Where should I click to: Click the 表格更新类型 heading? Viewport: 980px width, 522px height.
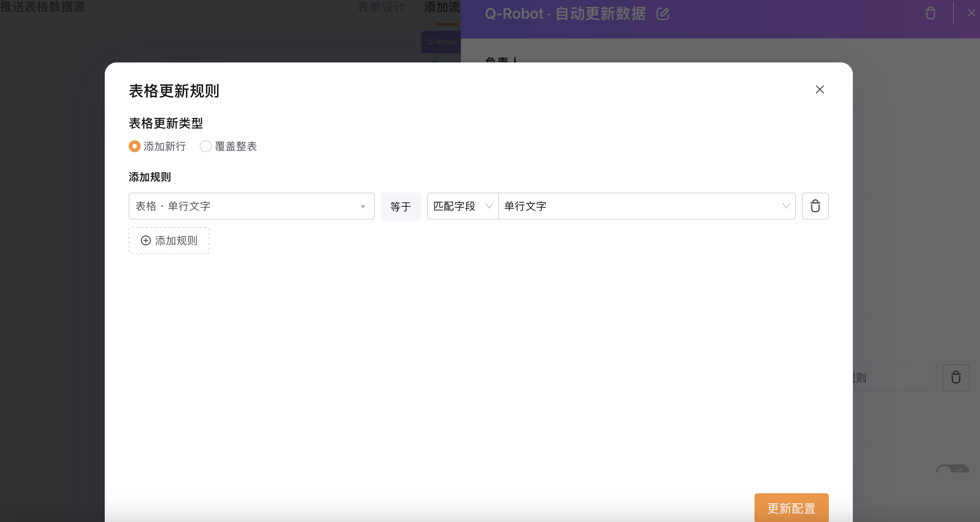pos(166,123)
